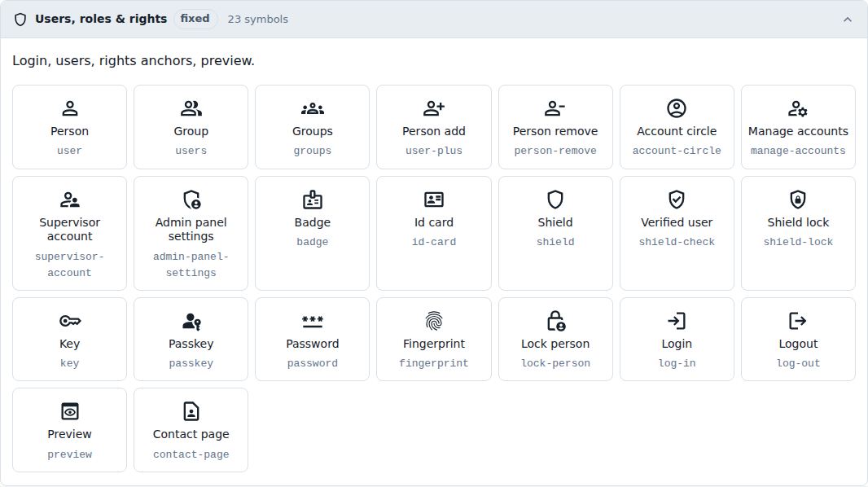Choose the Passkey icon
This screenshot has height=487, width=868.
[191, 321]
